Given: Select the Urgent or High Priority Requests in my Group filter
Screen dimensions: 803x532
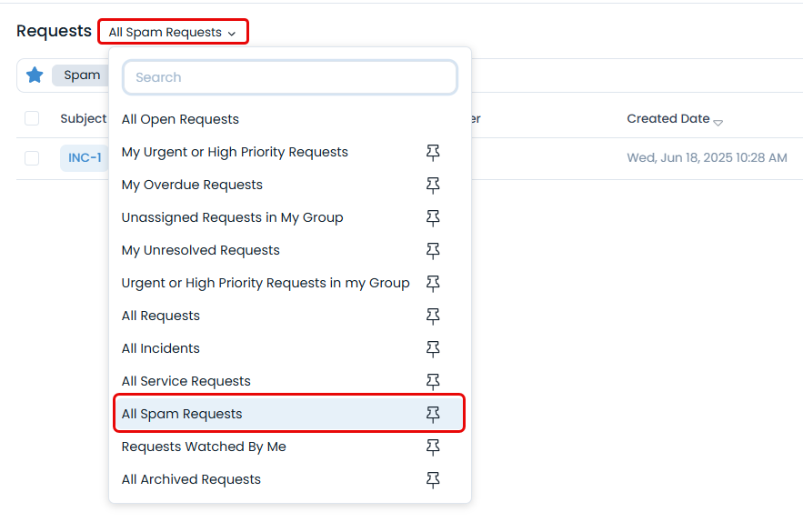Looking at the screenshot, I should coord(266,283).
